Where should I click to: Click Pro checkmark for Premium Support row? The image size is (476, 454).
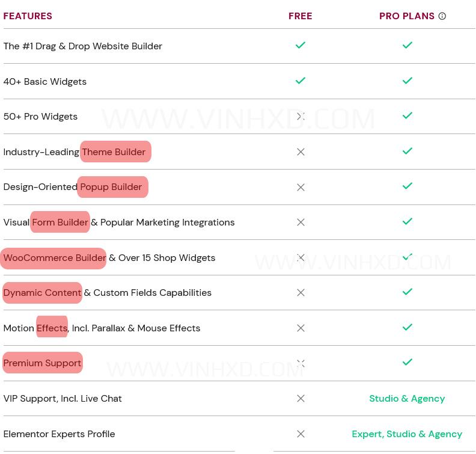(407, 362)
